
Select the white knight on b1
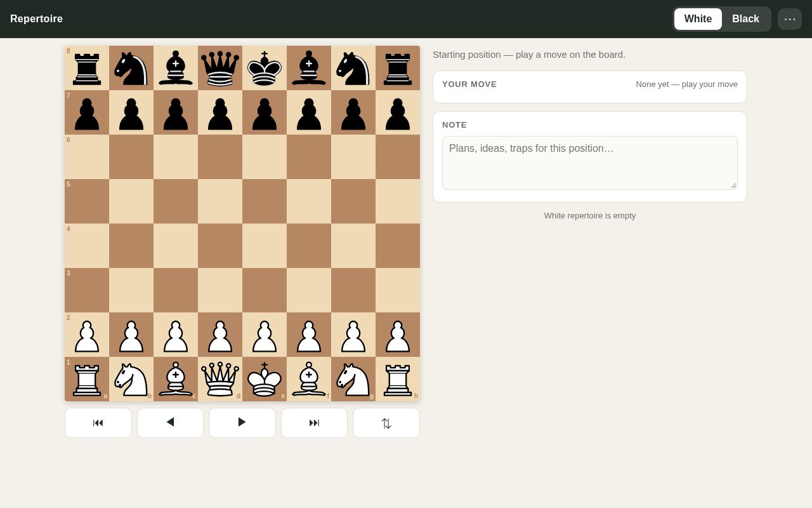pyautogui.click(x=131, y=379)
